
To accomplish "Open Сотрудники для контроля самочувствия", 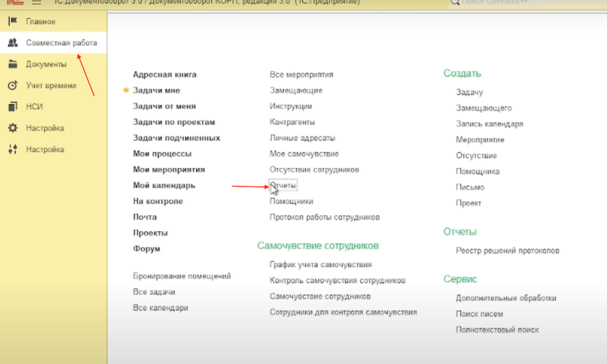I will (x=343, y=312).
